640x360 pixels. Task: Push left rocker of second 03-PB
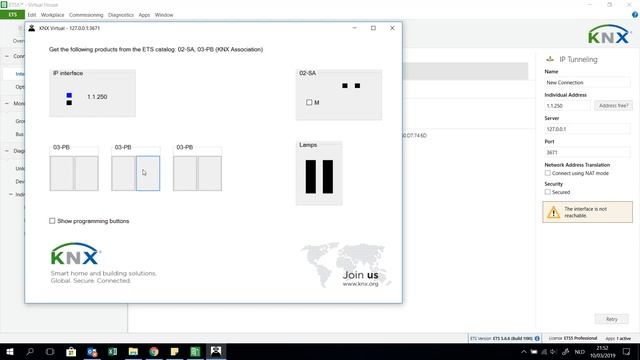[123, 173]
